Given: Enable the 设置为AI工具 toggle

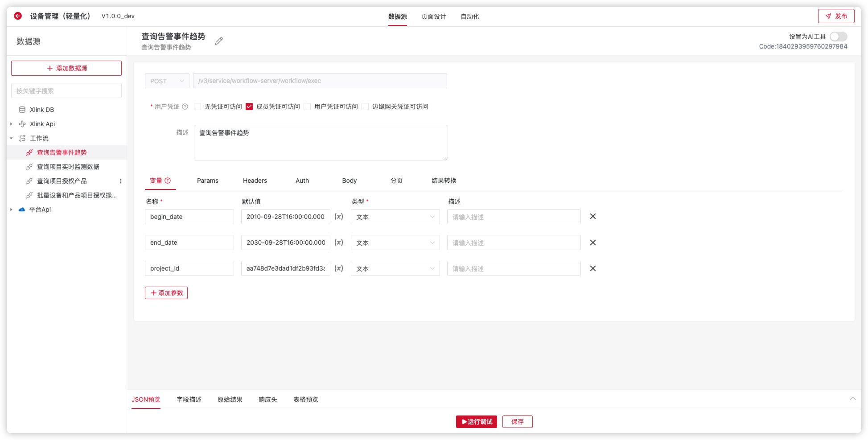Looking at the screenshot, I should click(838, 37).
